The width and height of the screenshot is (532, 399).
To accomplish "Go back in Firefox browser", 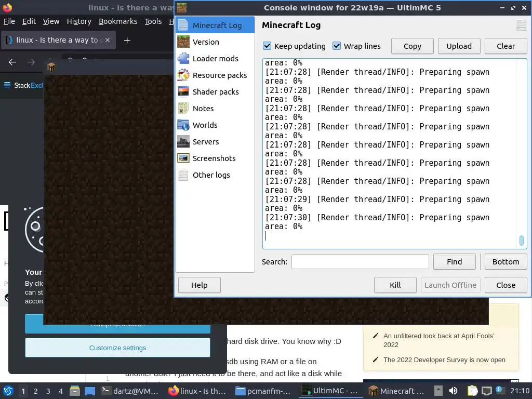I will point(12,62).
